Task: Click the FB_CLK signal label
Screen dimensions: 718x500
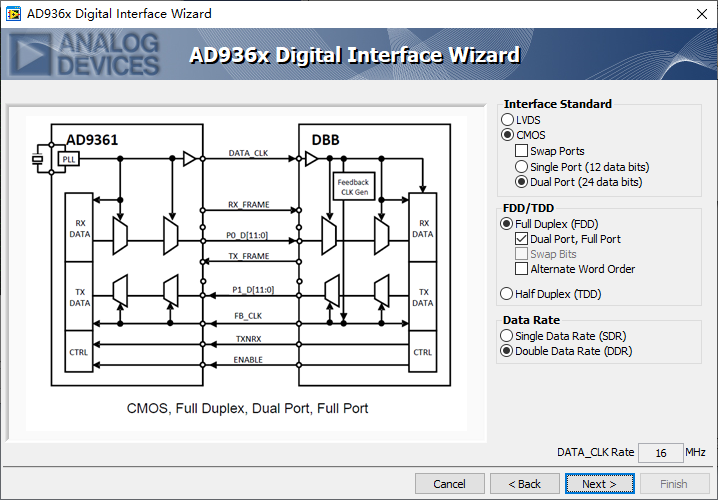Action: [248, 315]
